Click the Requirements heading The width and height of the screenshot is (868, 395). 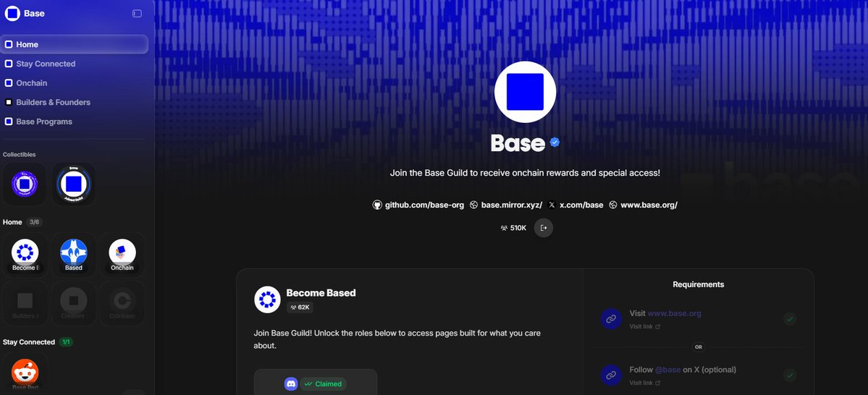click(698, 284)
